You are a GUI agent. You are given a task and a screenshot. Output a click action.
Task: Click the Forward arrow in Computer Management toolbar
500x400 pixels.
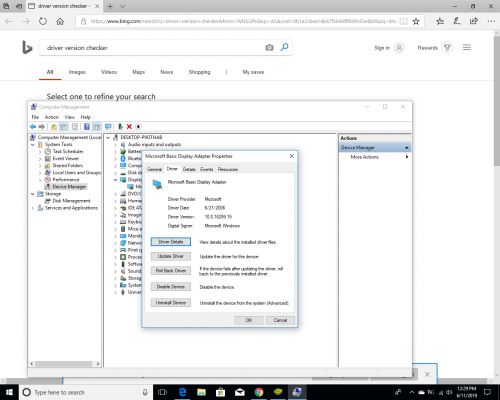tap(42, 127)
